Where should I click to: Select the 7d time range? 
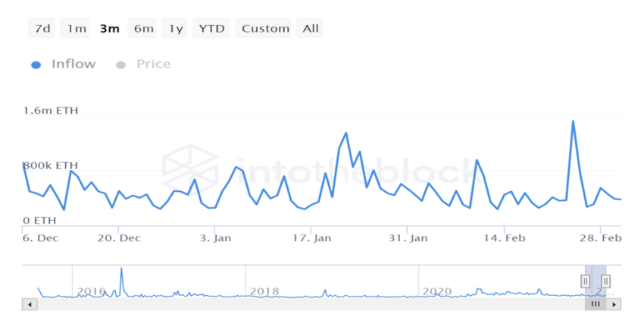(x=42, y=28)
